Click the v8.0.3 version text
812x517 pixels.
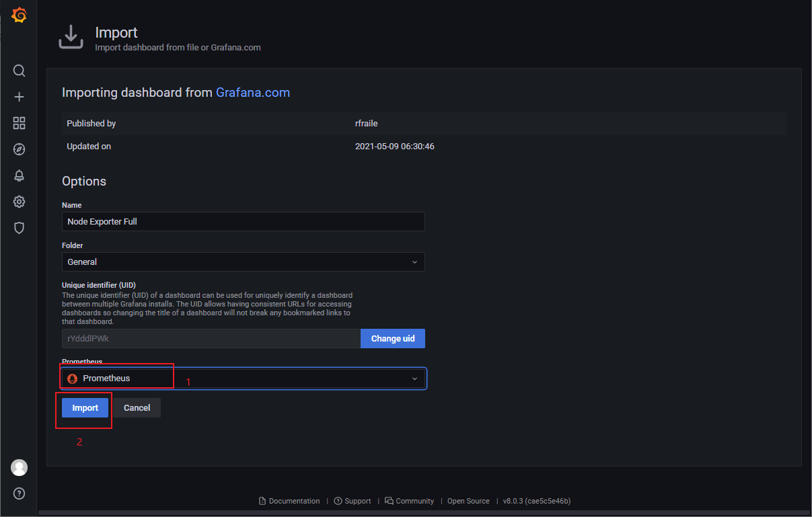tap(537, 501)
